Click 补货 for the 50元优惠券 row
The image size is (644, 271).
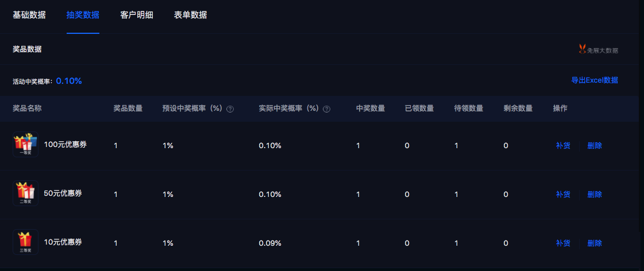click(563, 194)
